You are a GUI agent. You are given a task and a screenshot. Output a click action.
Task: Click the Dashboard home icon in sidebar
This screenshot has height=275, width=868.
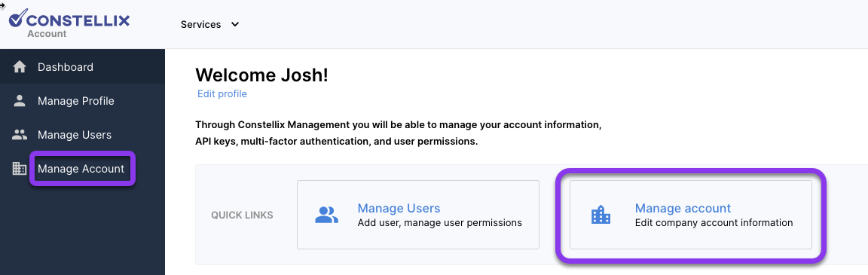point(20,67)
